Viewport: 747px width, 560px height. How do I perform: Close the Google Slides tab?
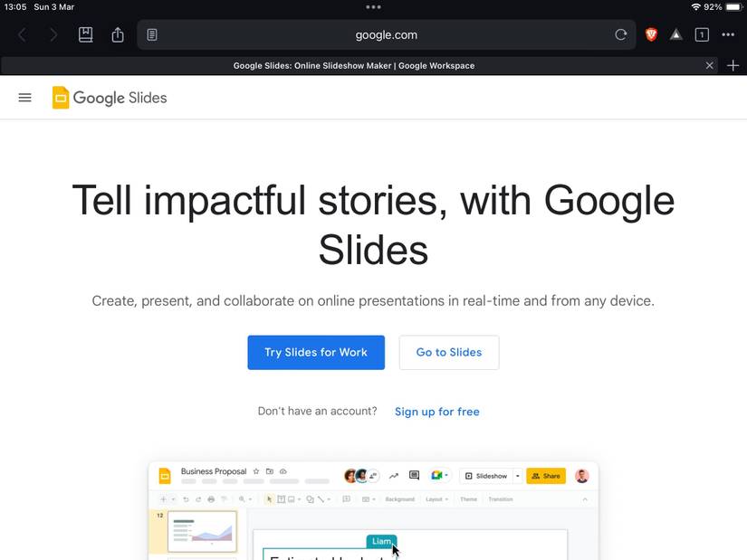(x=710, y=65)
